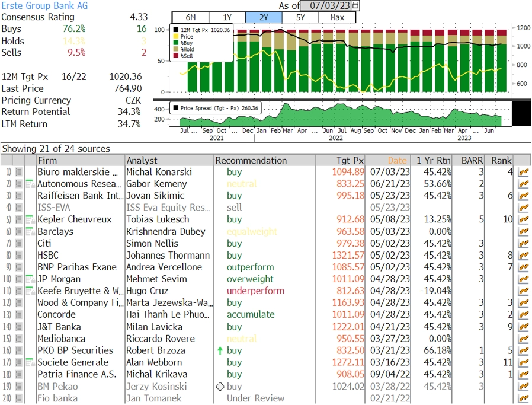532x405 pixels.
Task: Open the report document icon for Biuro maklerskie
Action: (x=18, y=172)
